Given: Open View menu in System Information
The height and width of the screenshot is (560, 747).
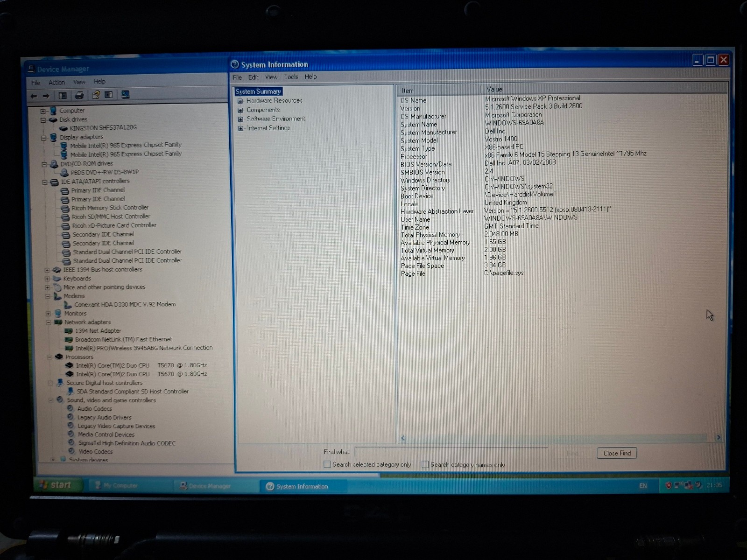Looking at the screenshot, I should pos(271,77).
